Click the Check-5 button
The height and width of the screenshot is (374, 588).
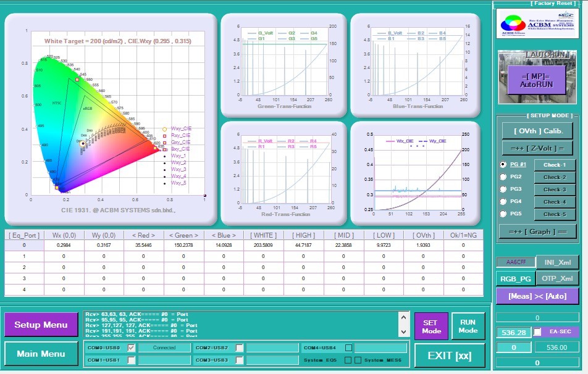click(x=555, y=214)
